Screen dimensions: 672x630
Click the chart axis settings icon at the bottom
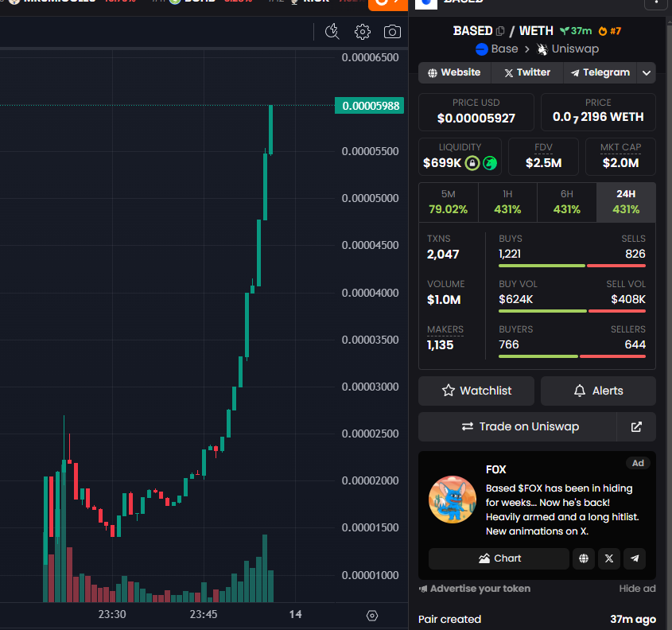click(372, 616)
